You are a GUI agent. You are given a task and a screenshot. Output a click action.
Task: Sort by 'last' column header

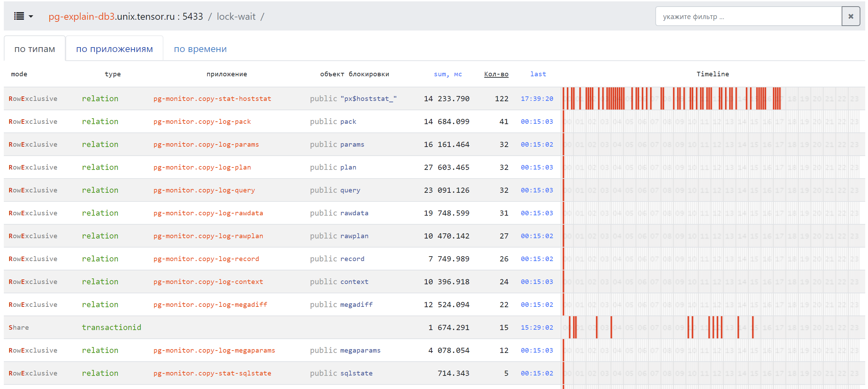(x=538, y=74)
